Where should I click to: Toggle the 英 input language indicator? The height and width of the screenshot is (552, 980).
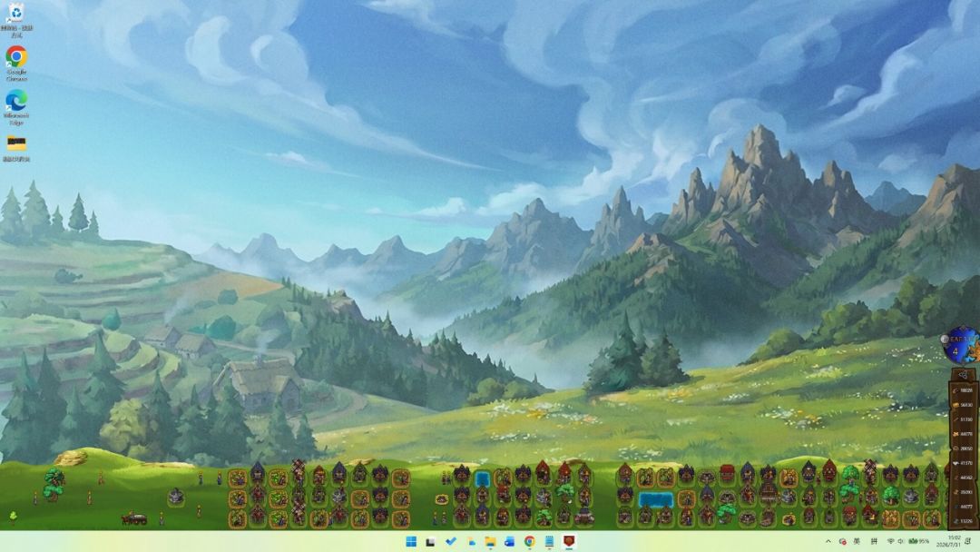click(x=857, y=541)
